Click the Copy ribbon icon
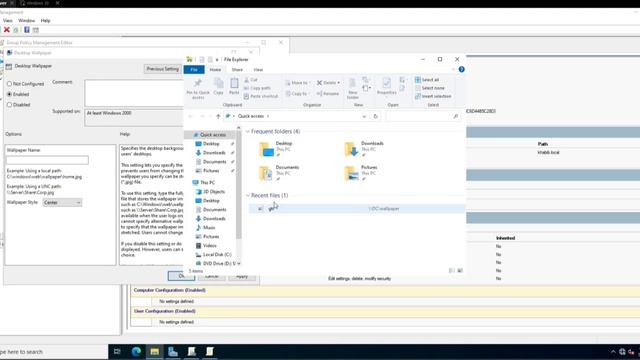Image resolution: width=640 pixels, height=360 pixels. pyautogui.click(x=219, y=86)
